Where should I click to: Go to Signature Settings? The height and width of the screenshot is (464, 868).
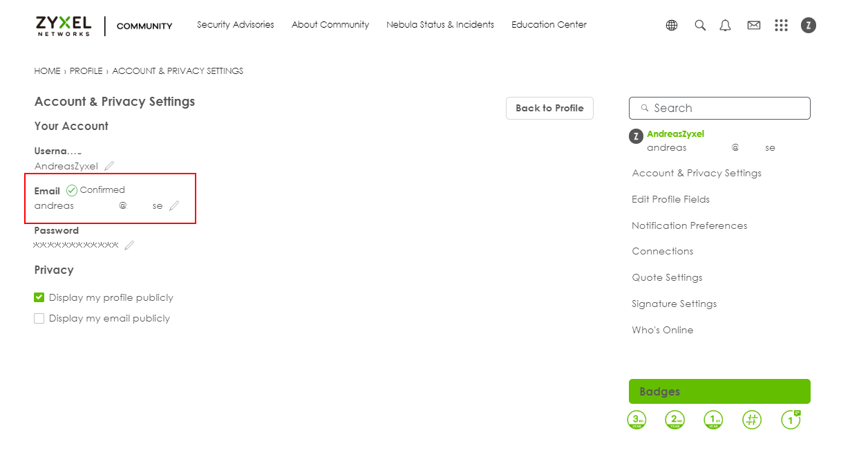click(x=674, y=304)
